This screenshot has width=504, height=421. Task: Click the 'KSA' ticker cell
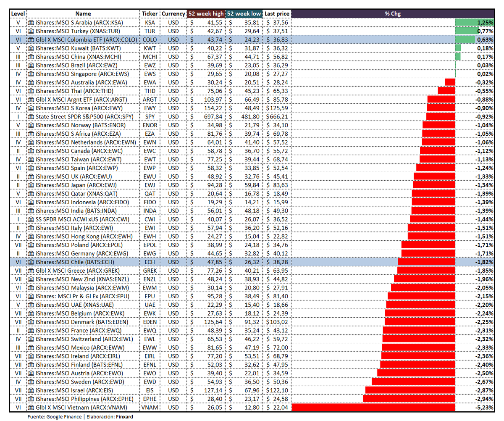150,22
